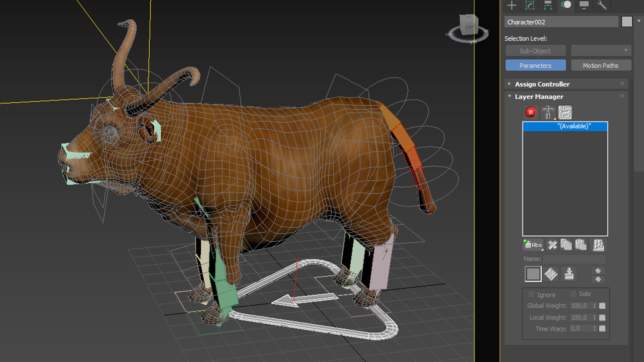Open the Selection Level dropdown list

601,51
